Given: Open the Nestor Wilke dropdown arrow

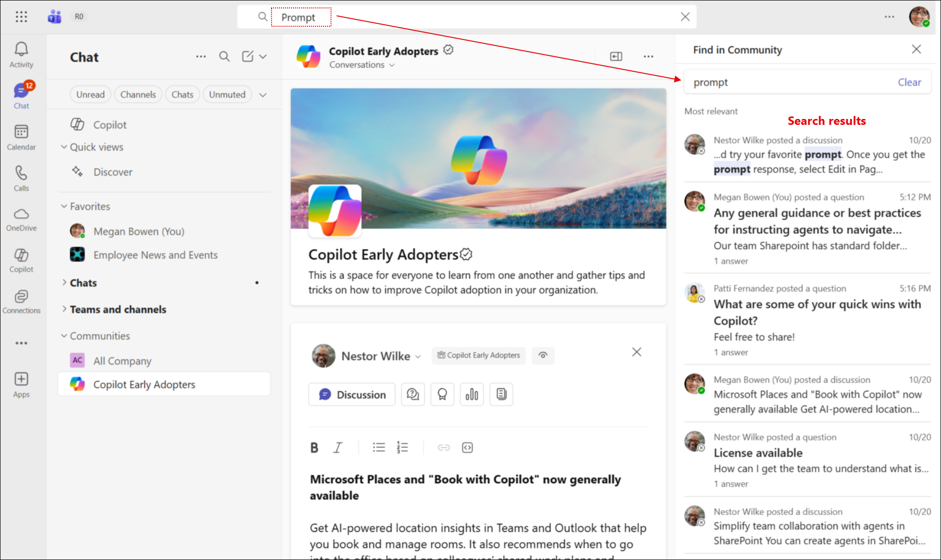Looking at the screenshot, I should [419, 356].
